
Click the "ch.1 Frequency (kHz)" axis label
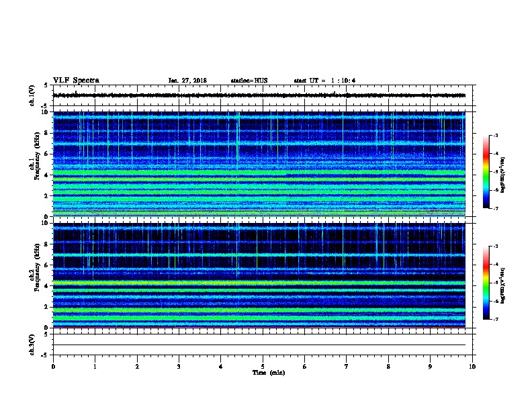pos(34,156)
